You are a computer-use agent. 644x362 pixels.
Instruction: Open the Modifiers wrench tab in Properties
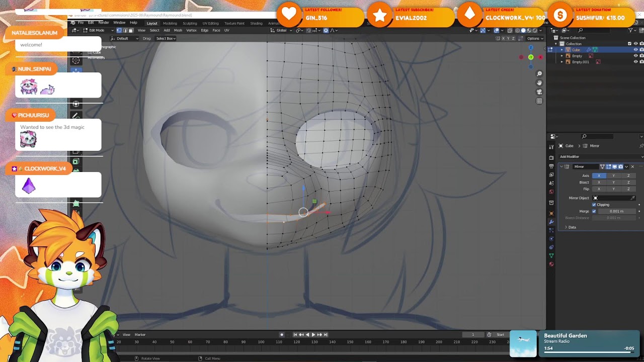[x=551, y=222]
